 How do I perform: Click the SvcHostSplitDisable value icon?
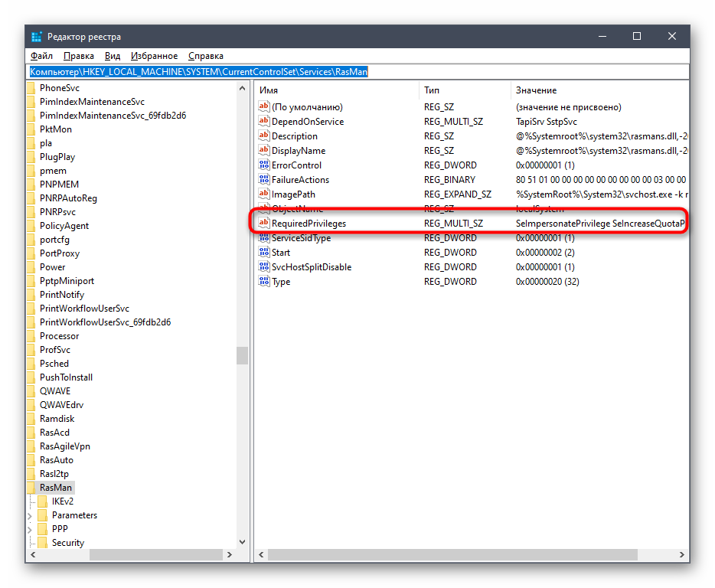264,266
